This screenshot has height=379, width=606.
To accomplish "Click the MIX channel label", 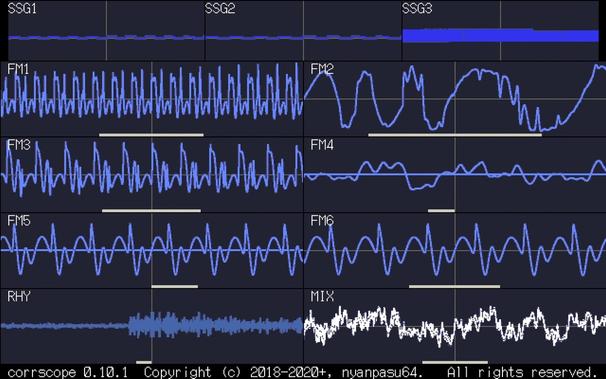I will (322, 297).
